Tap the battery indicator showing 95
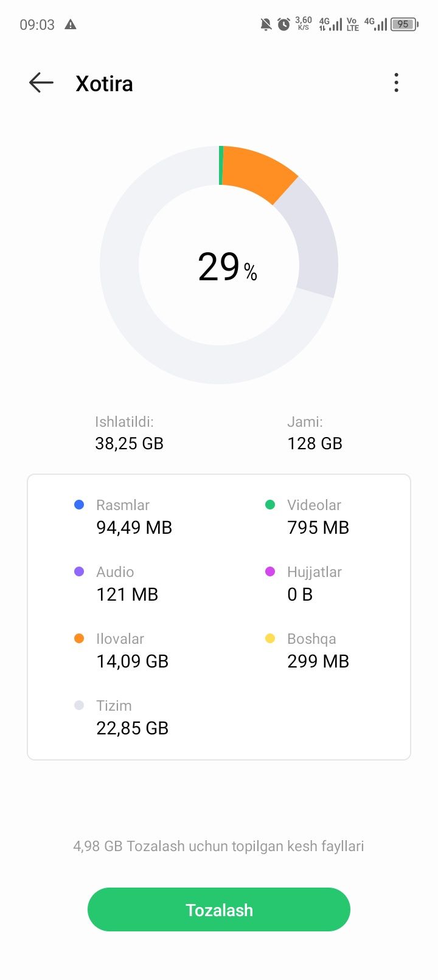The image size is (438, 980). [404, 24]
